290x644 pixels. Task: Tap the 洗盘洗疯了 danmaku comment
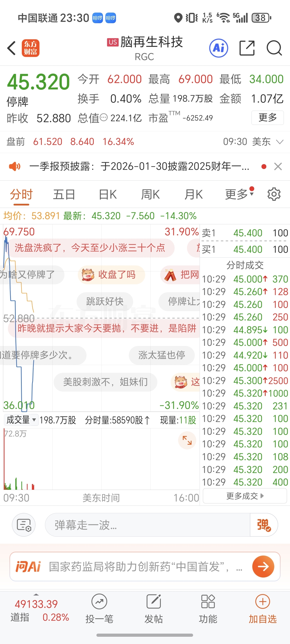pos(90,248)
